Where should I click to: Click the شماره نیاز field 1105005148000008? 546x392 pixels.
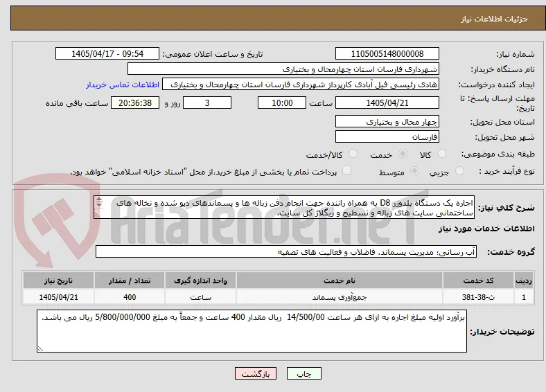coord(387,53)
